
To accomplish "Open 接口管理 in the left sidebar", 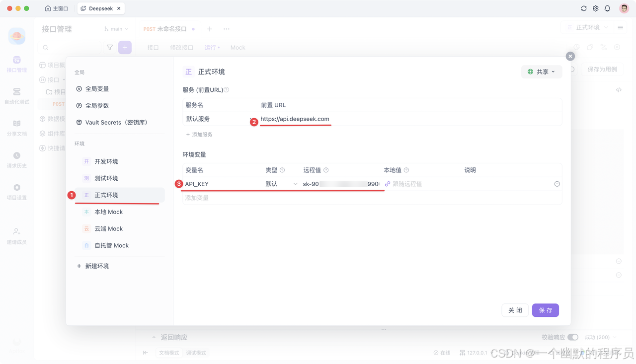I will point(17,65).
